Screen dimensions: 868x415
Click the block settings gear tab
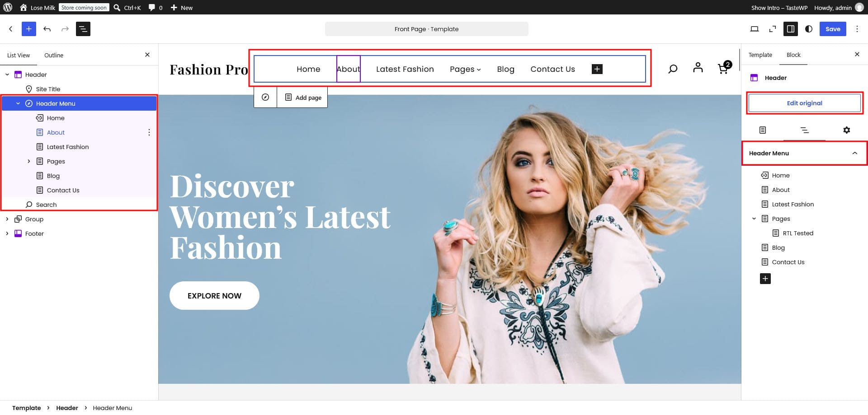(846, 130)
